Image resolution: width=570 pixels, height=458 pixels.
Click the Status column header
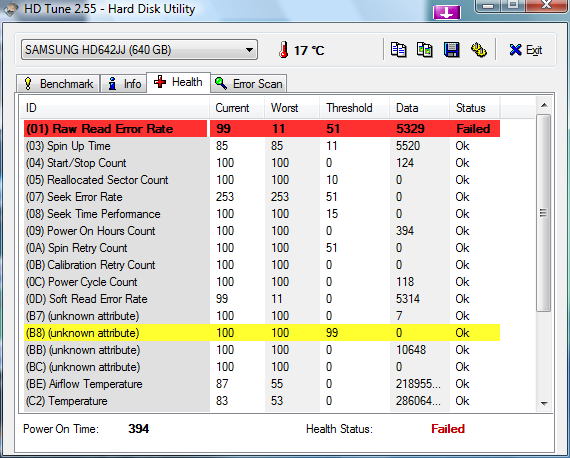475,108
